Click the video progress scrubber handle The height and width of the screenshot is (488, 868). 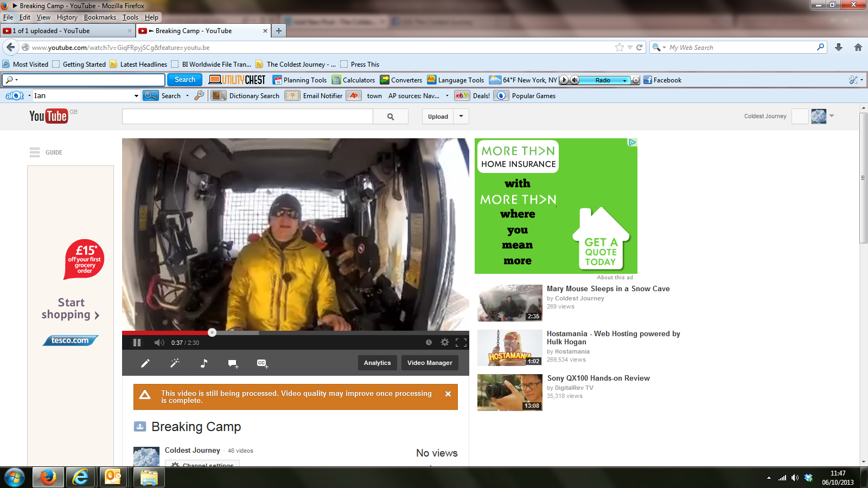tap(212, 332)
